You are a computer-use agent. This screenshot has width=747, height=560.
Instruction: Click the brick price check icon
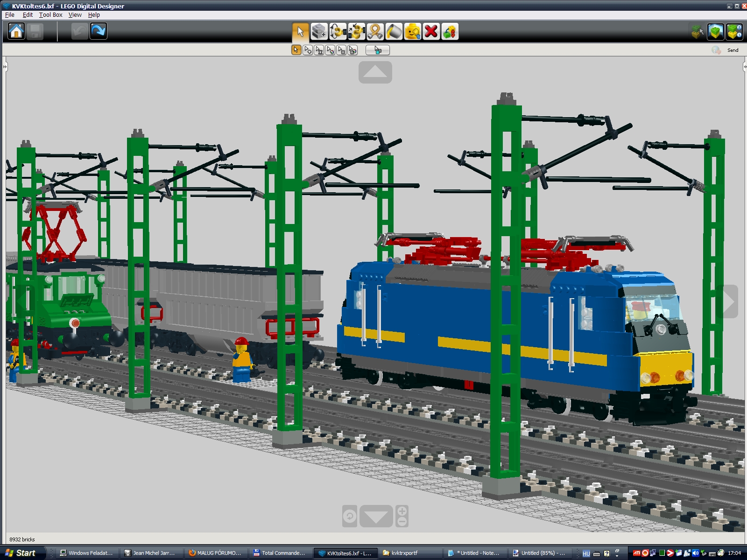pyautogui.click(x=450, y=32)
